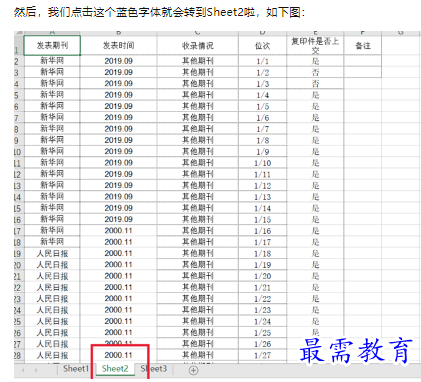This screenshot has width=421, height=382.
Task: Click the sheet tab scroll-right arrow
Action: (x=36, y=370)
